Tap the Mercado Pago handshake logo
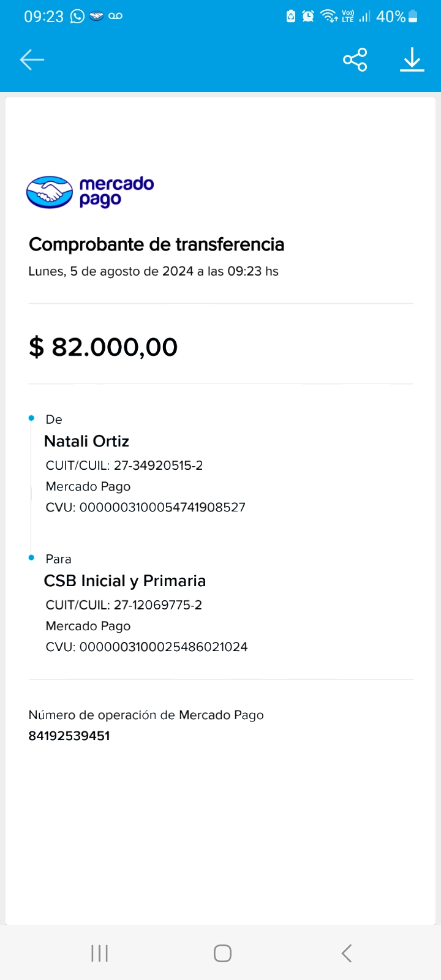This screenshot has width=441, height=980. pos(50,192)
